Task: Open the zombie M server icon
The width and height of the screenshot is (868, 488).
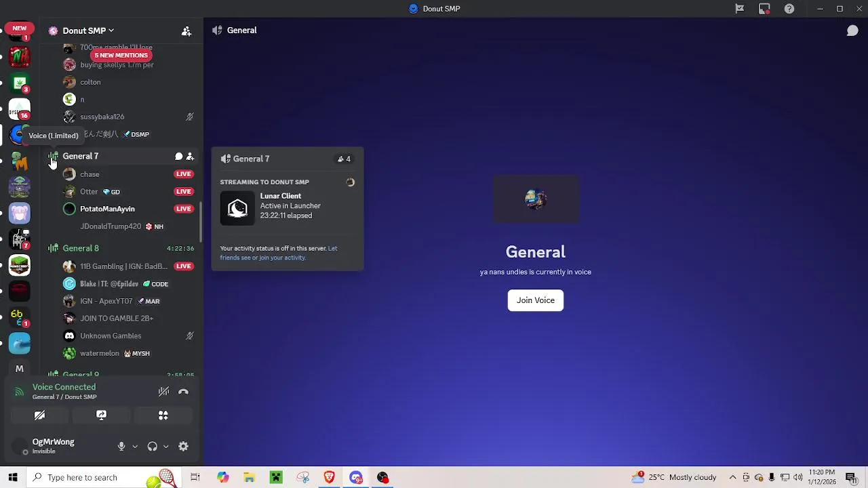Action: [20, 161]
